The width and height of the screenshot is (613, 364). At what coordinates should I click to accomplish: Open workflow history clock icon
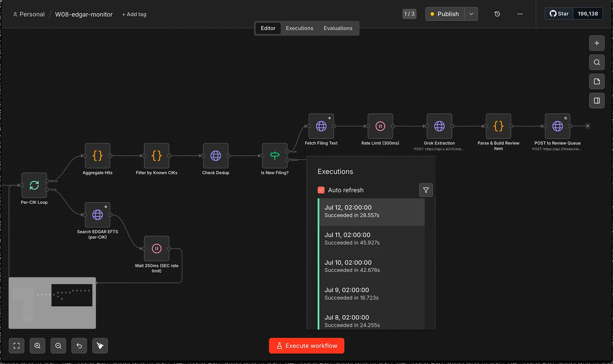497,14
